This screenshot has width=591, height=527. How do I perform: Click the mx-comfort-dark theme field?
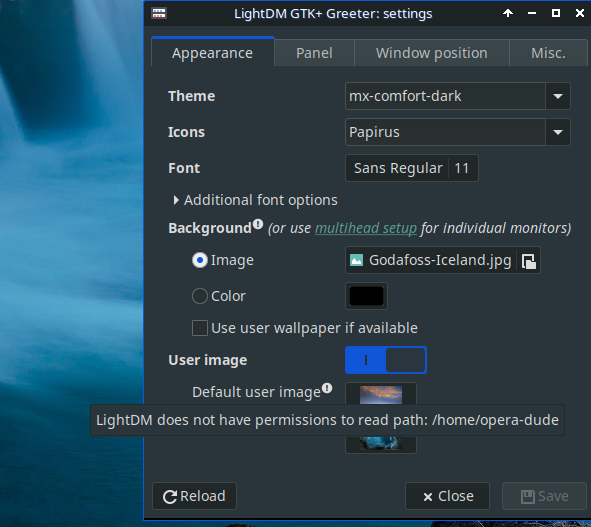tap(445, 96)
